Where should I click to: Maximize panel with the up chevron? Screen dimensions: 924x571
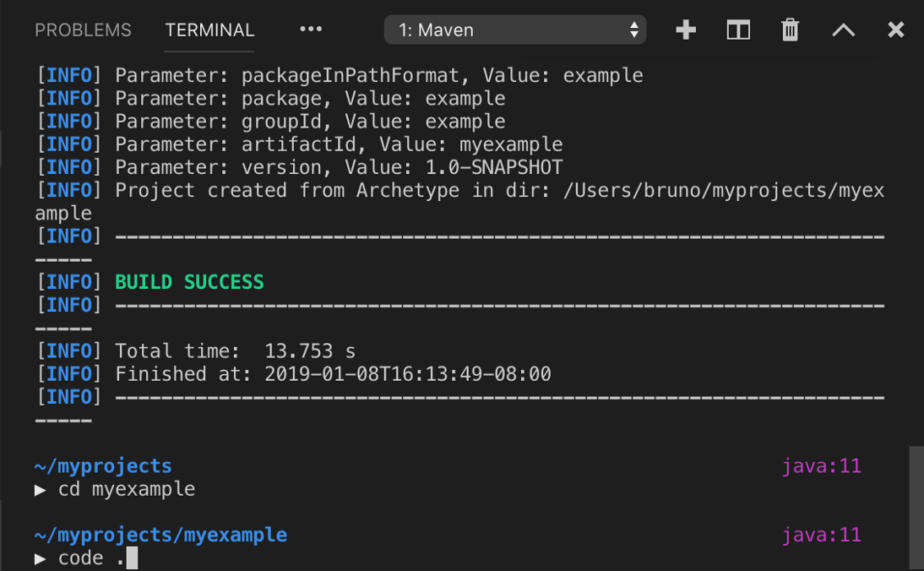pos(843,30)
